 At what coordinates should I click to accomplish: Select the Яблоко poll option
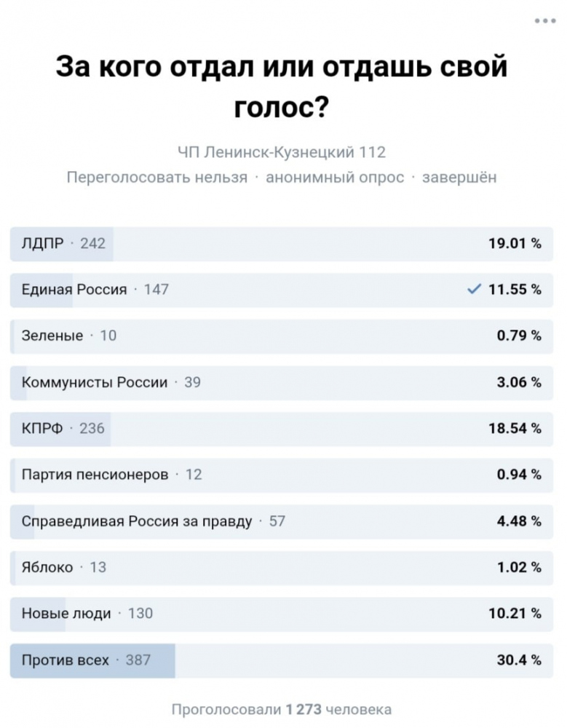pos(282,568)
